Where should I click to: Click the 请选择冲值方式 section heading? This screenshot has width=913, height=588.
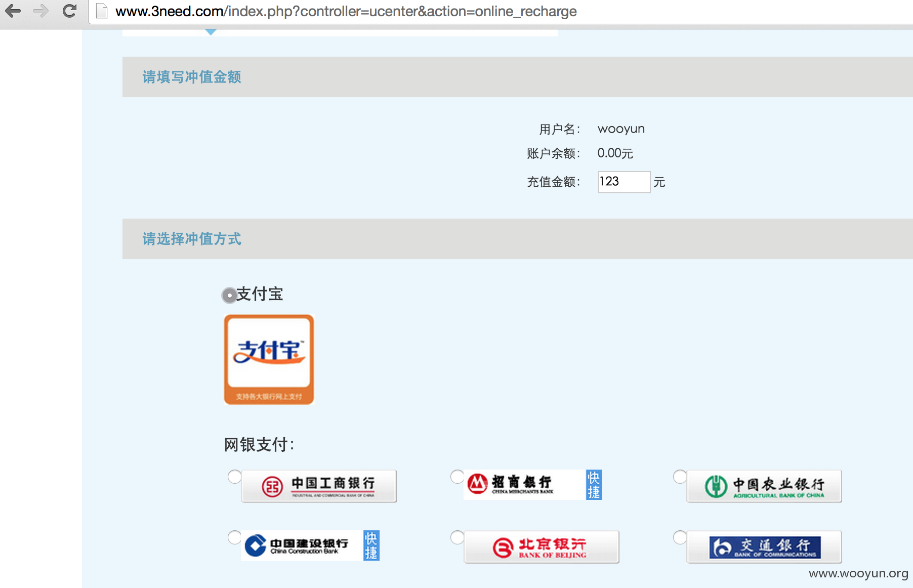(192, 239)
